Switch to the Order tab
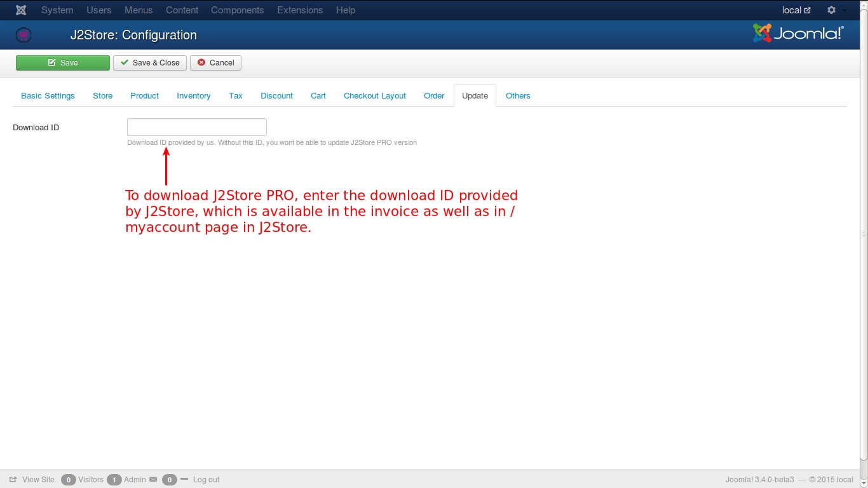The image size is (868, 488). coord(434,96)
